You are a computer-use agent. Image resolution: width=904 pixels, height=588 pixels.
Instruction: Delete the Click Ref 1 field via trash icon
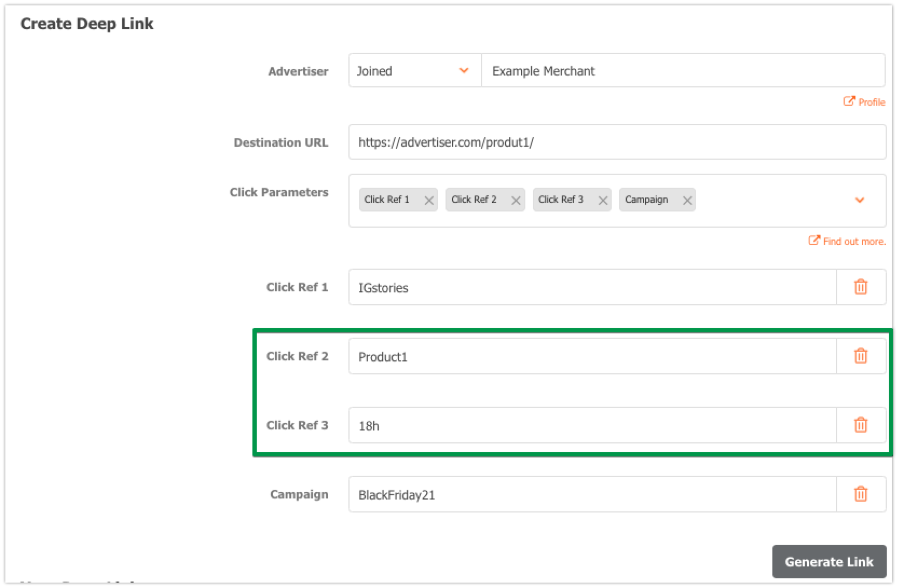[x=860, y=287]
